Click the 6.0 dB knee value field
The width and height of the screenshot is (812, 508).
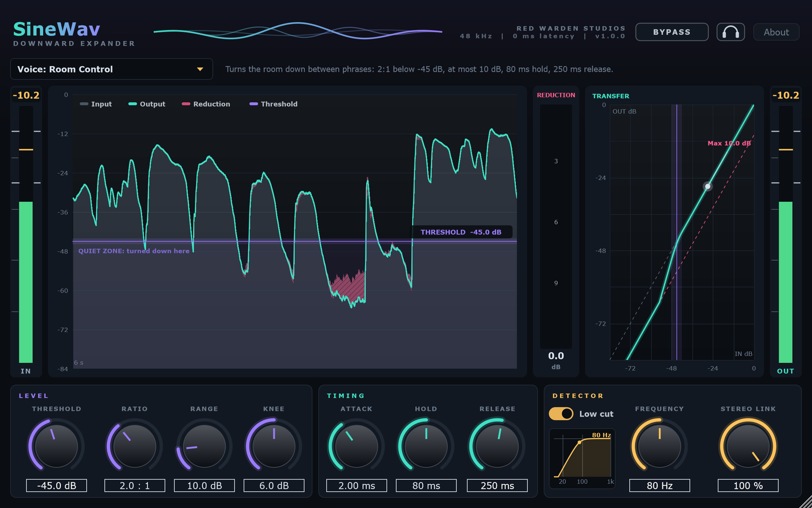274,486
